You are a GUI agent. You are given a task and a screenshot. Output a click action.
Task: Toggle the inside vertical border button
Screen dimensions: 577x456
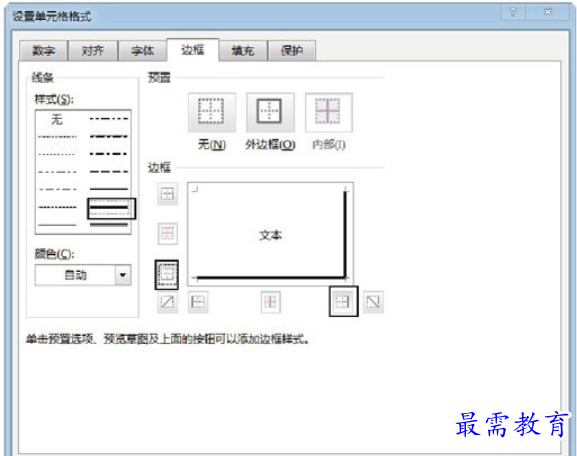pyautogui.click(x=270, y=302)
